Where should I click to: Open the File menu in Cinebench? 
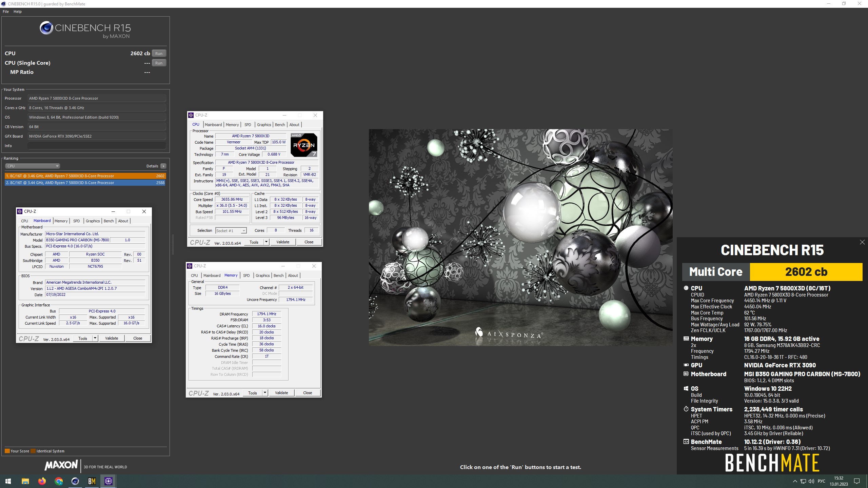click(6, 12)
